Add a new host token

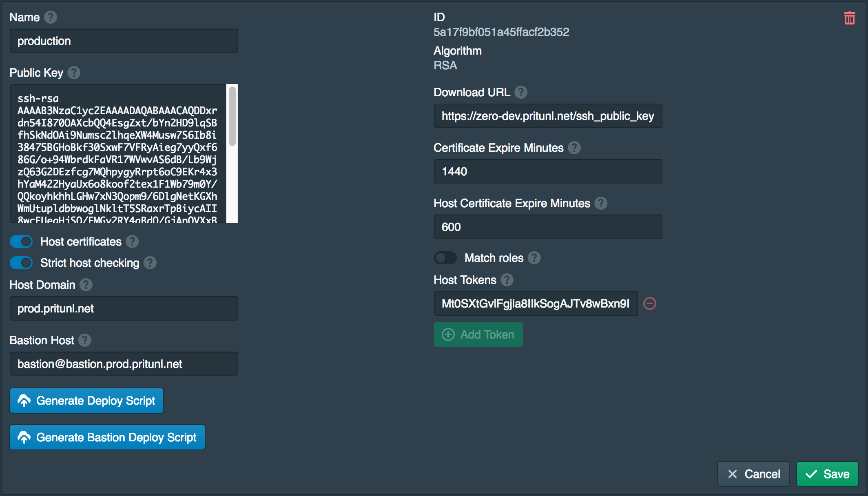pyautogui.click(x=478, y=334)
